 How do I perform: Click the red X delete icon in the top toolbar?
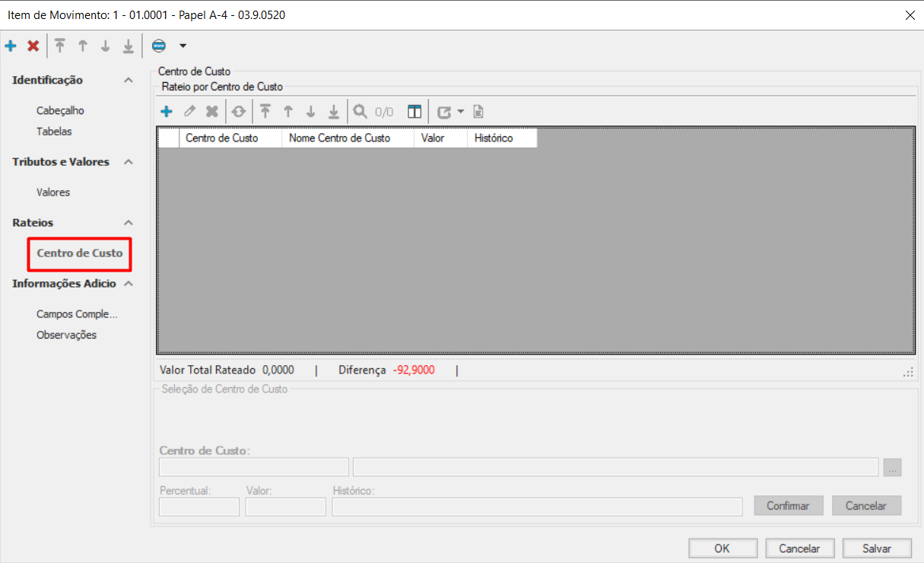pyautogui.click(x=33, y=46)
